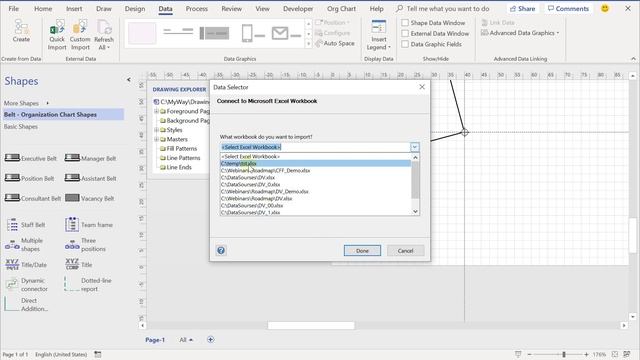Cancel the Data Selector dialog

[405, 251]
